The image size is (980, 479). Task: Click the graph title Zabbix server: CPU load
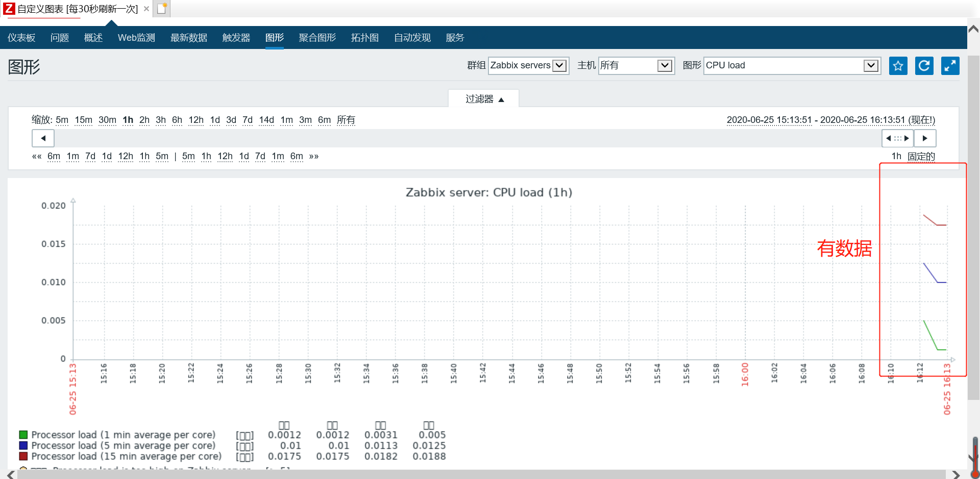click(489, 192)
